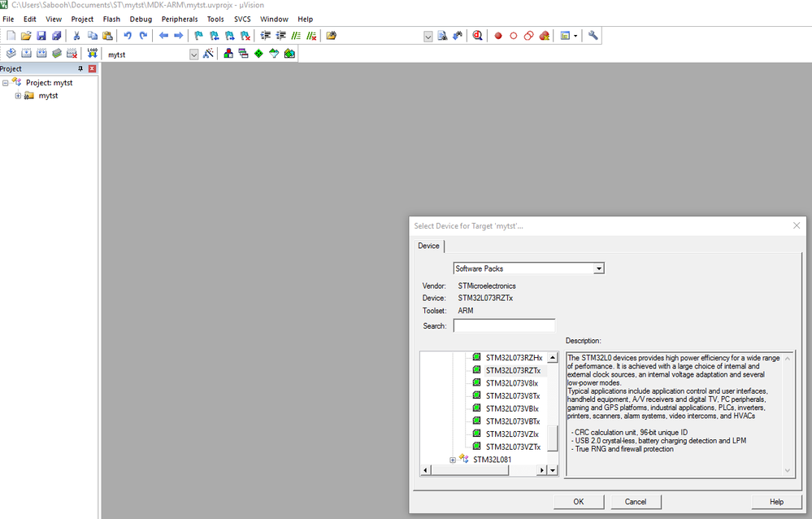Viewport: 812px width, 519px height.
Task: Open target selection dropdown mytst
Action: (x=193, y=55)
